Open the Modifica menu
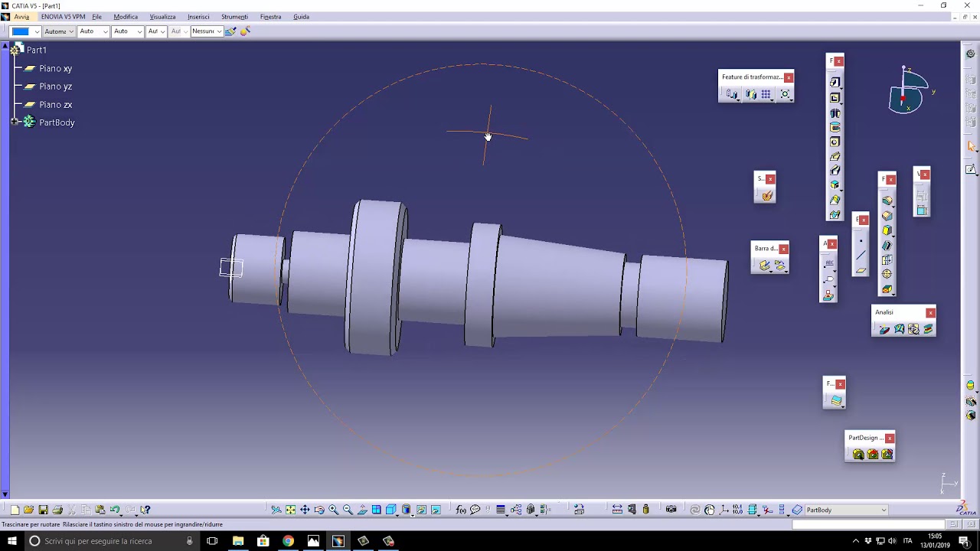The width and height of the screenshot is (980, 551). 126,17
